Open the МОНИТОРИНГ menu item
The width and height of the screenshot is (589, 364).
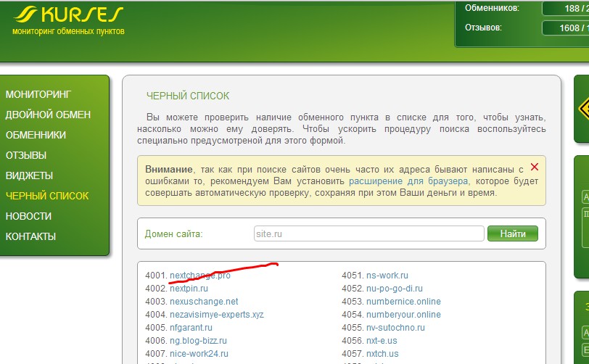point(38,94)
